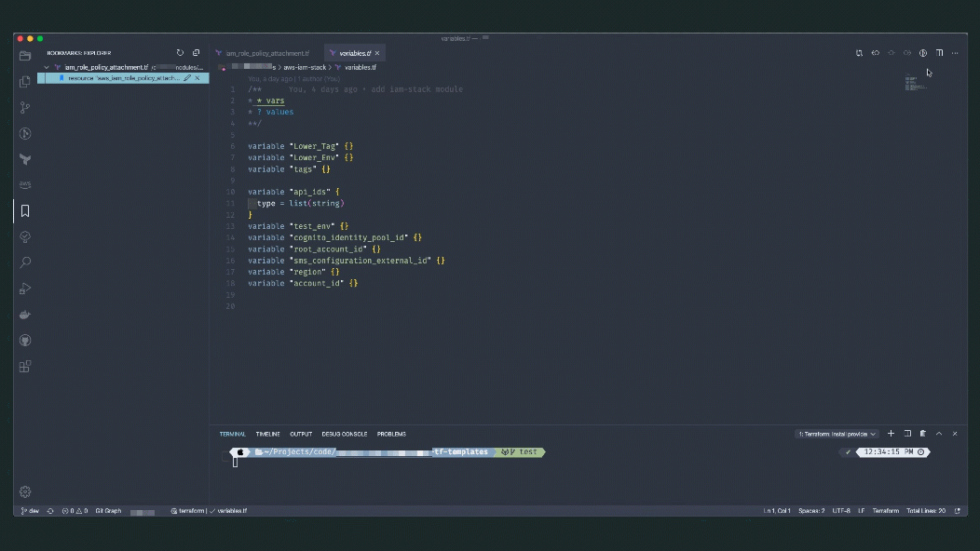
Task: Open the GitHub sidebar view
Action: click(x=25, y=341)
